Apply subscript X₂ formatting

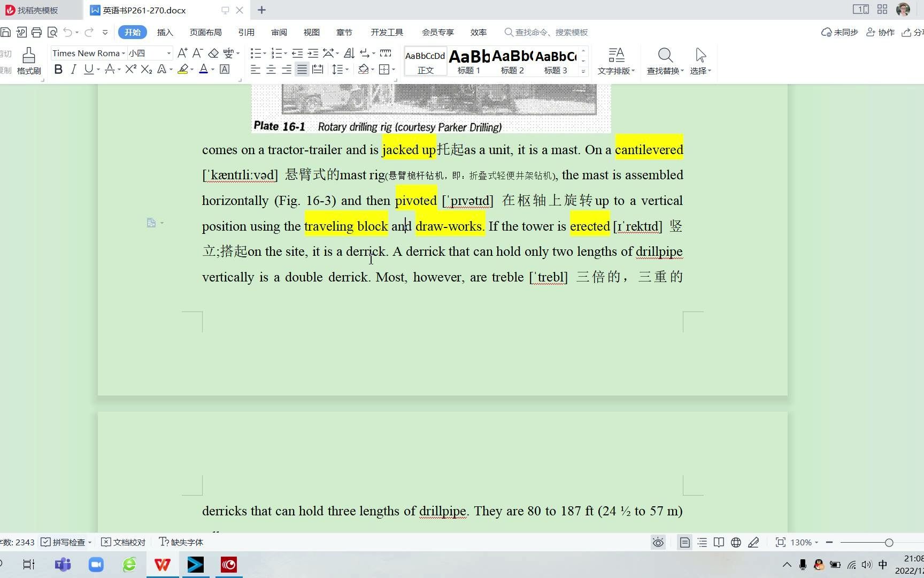(x=147, y=69)
